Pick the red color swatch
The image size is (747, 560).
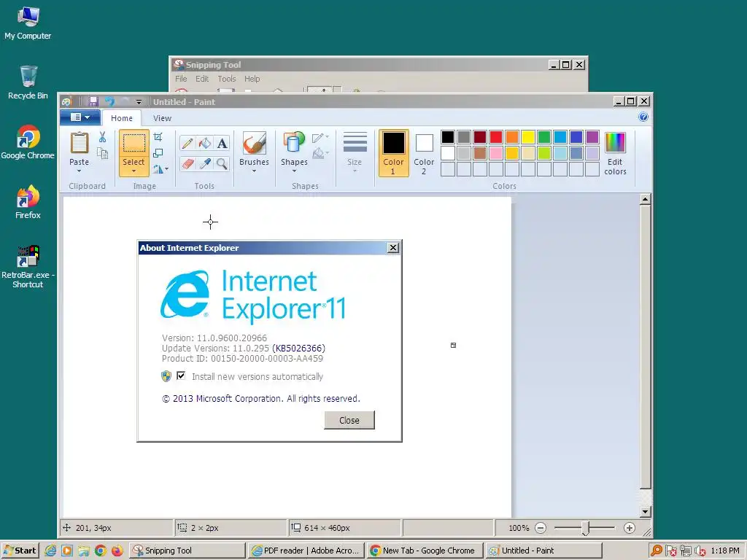tap(496, 137)
